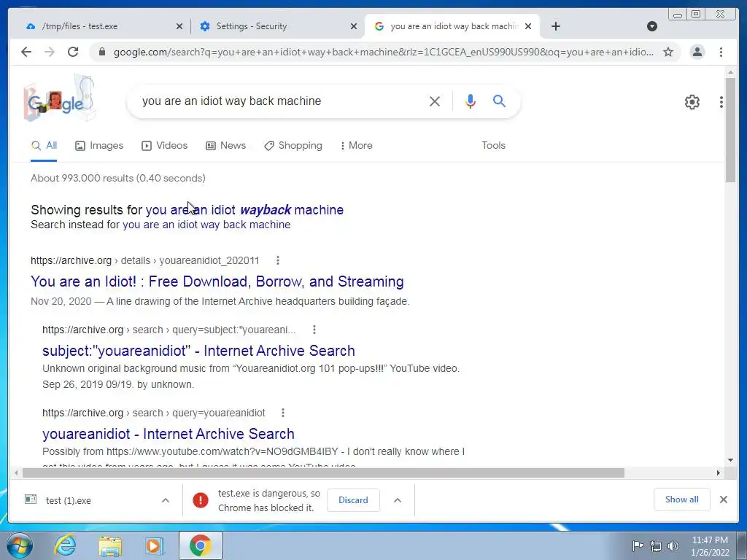This screenshot has width=747, height=560.
Task: Open Google quick settings gear
Action: point(692,102)
